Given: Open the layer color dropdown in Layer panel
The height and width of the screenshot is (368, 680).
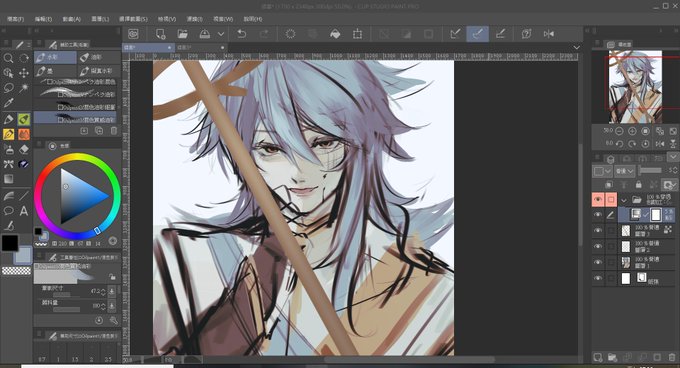Looking at the screenshot, I should click(x=602, y=171).
